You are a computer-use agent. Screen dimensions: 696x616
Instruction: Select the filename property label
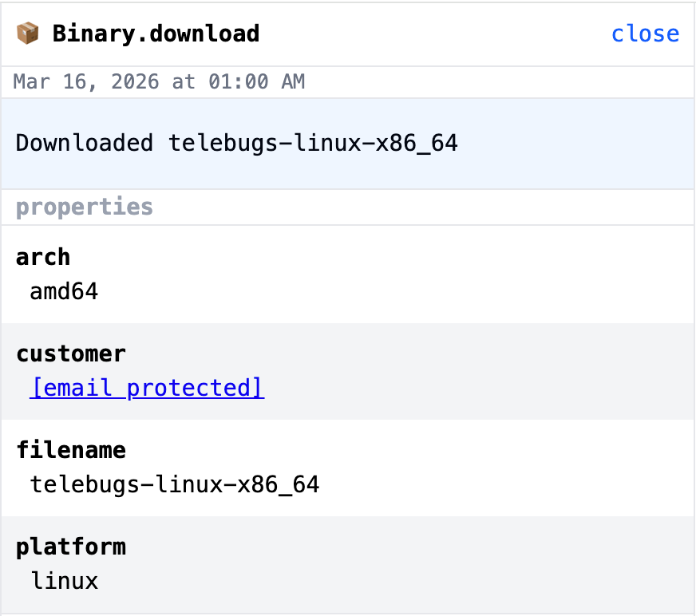71,451
